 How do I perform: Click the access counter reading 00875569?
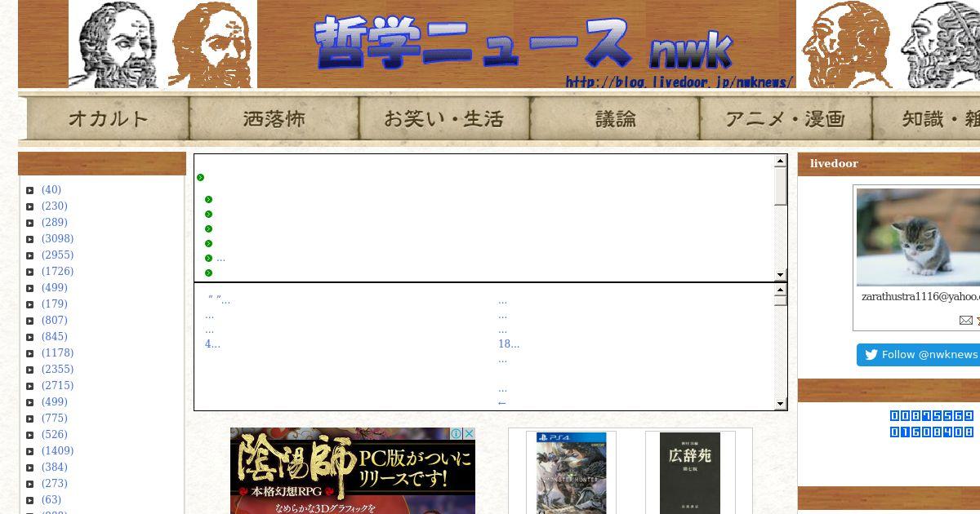click(x=932, y=416)
